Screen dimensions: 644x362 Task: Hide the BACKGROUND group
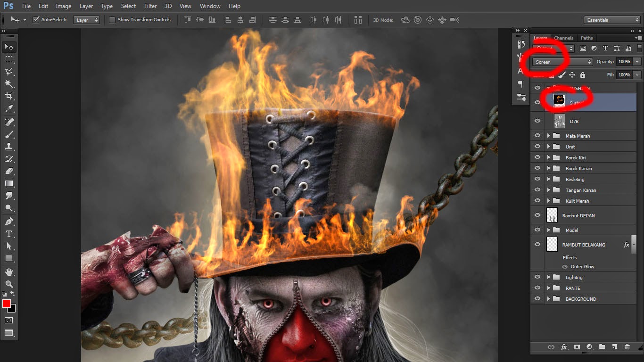click(x=537, y=299)
